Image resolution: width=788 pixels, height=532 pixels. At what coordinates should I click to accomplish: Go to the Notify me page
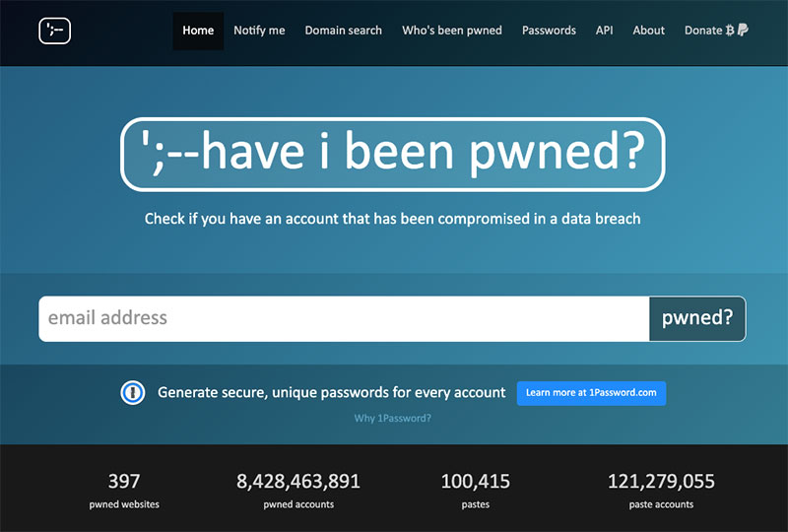click(259, 31)
